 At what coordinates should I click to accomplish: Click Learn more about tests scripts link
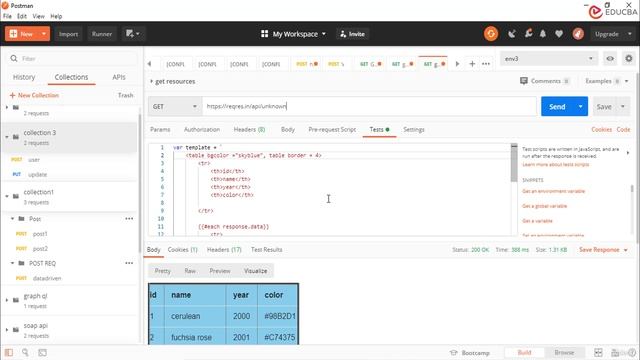click(x=556, y=164)
